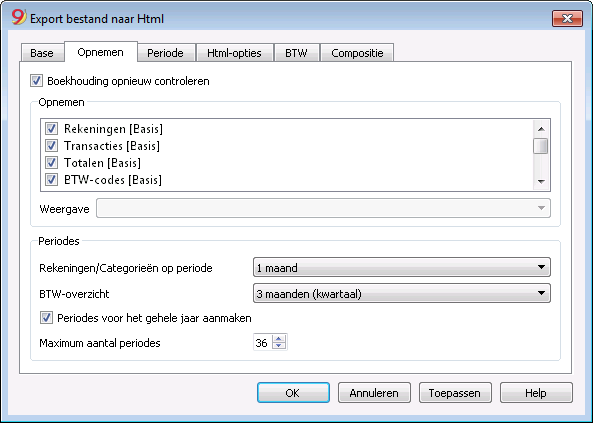Expand the BTW-overzicht period dropdown
The width and height of the screenshot is (593, 423).
tap(402, 293)
